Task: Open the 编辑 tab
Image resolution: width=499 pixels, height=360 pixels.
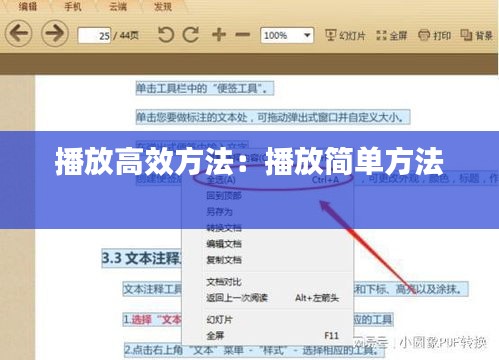Action: point(28,6)
